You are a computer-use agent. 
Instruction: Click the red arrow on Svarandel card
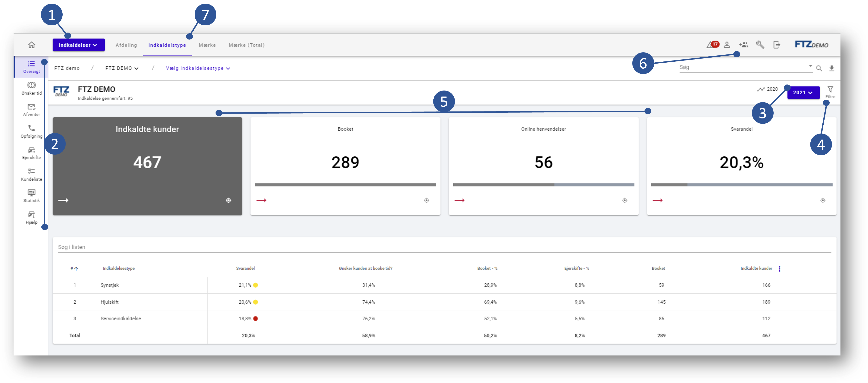tap(657, 200)
